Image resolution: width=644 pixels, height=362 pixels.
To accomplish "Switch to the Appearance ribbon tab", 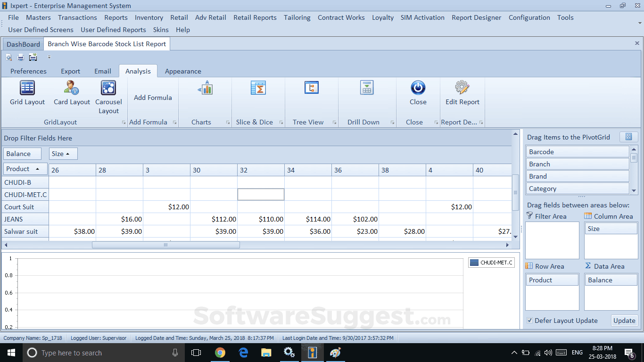I will pyautogui.click(x=183, y=71).
